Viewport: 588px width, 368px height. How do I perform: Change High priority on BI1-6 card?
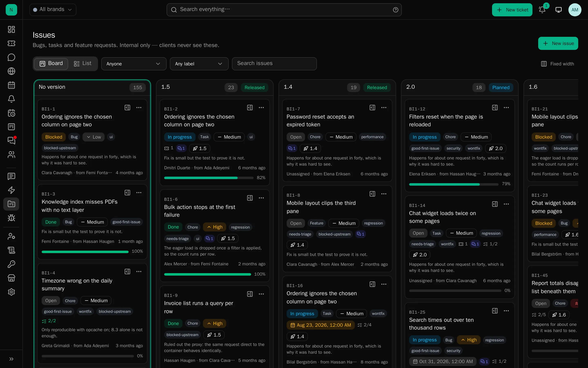tap(215, 227)
